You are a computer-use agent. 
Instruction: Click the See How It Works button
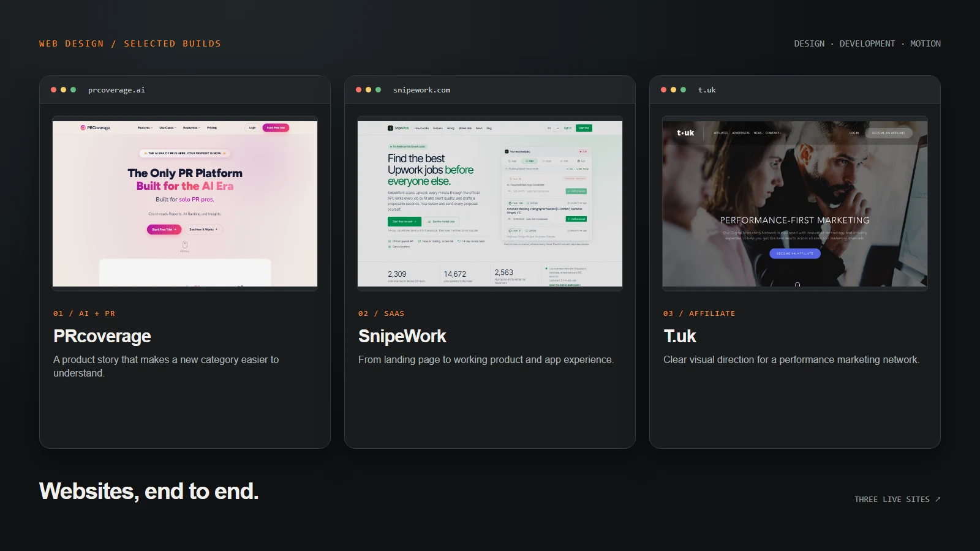(x=203, y=230)
